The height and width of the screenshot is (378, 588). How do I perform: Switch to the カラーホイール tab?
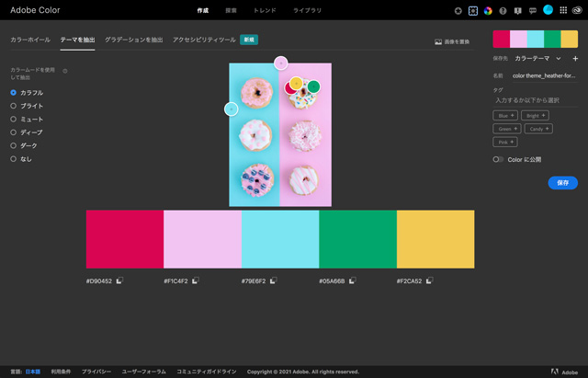[30, 40]
